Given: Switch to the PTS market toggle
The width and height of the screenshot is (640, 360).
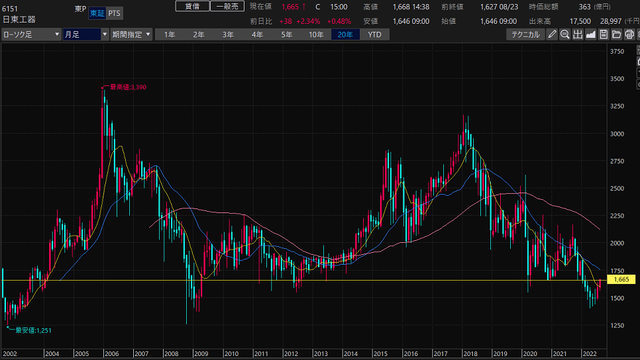Looking at the screenshot, I should point(114,13).
